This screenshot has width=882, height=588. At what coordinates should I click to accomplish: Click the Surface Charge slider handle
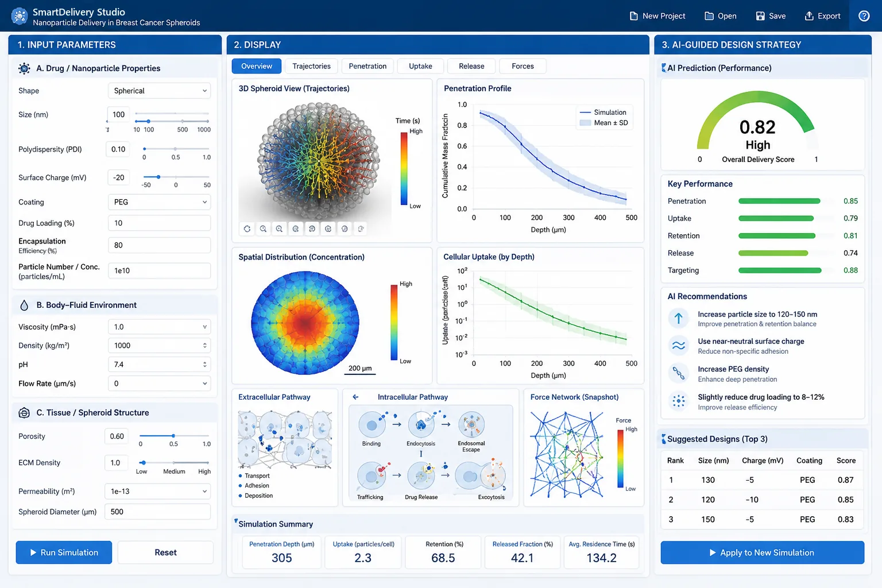pos(158,177)
